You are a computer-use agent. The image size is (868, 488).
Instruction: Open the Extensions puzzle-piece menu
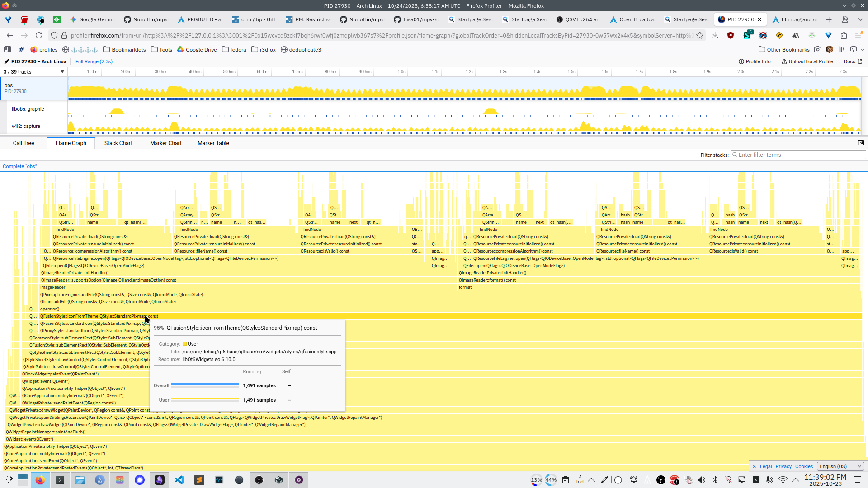844,35
